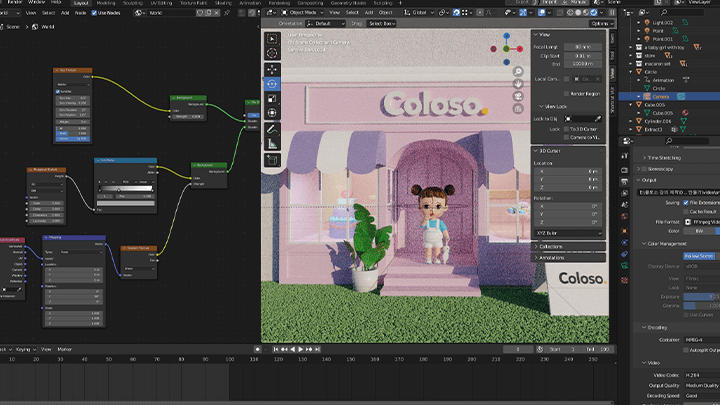
Task: Open the View Layer properties tab icon
Action: coord(624,193)
